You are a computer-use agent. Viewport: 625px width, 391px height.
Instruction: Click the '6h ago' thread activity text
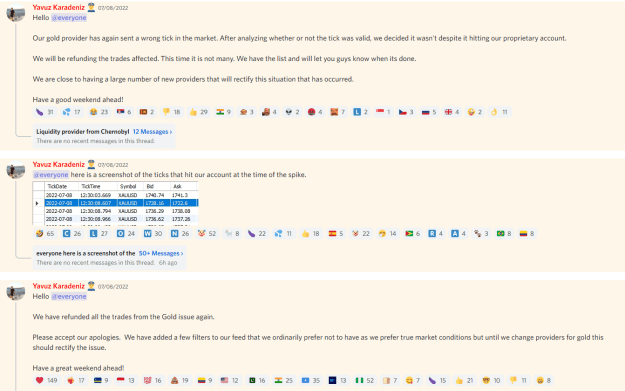tap(168, 263)
